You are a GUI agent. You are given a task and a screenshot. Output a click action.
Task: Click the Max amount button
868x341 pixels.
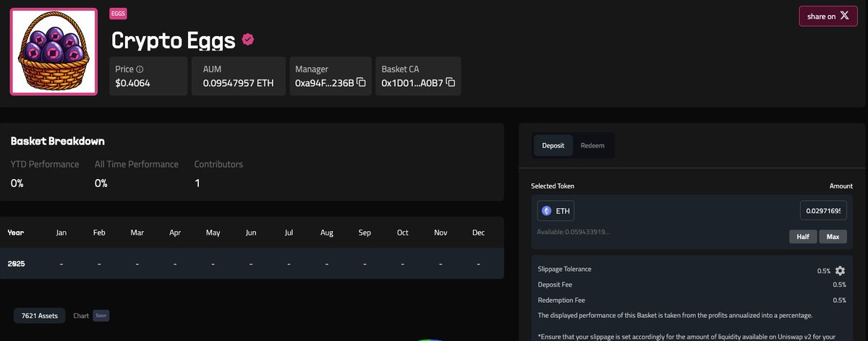click(833, 237)
